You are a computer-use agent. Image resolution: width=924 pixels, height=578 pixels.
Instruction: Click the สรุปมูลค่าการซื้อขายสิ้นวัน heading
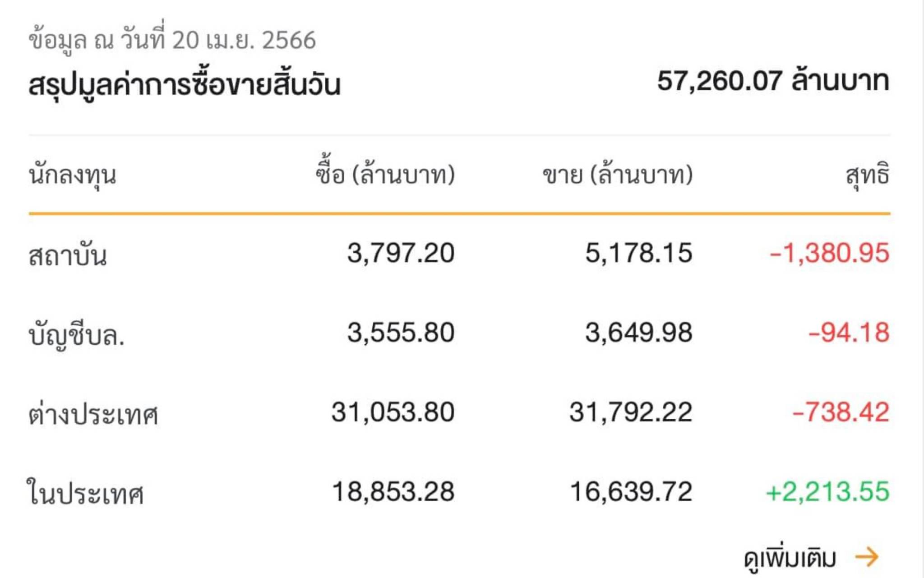(184, 84)
